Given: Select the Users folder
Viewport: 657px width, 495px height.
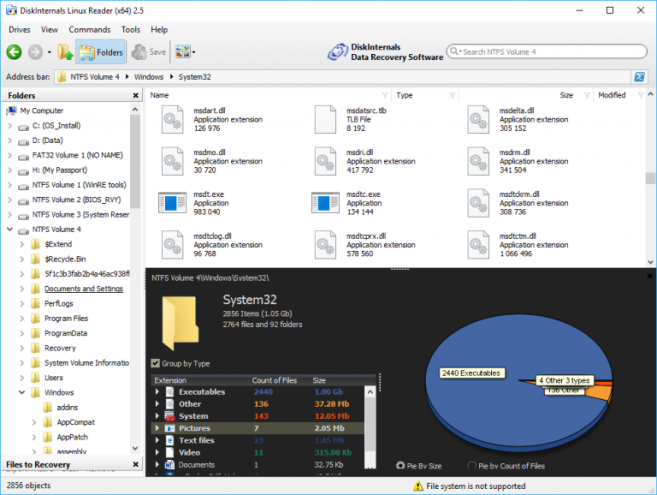Looking at the screenshot, I should point(54,378).
